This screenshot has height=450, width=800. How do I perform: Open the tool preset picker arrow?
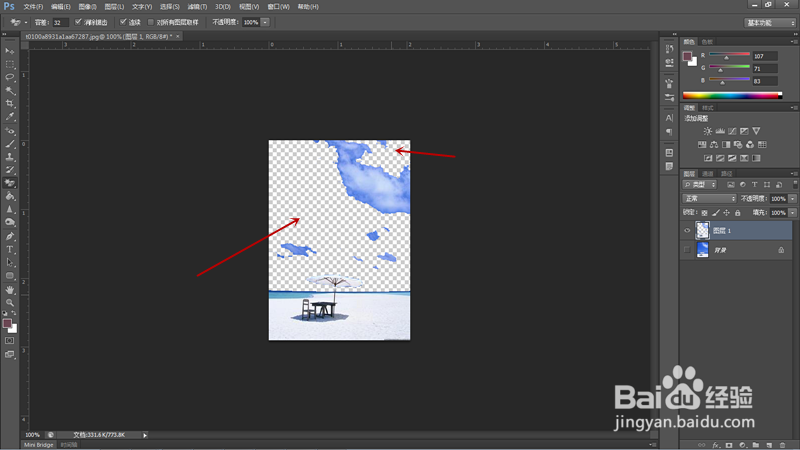click(26, 22)
